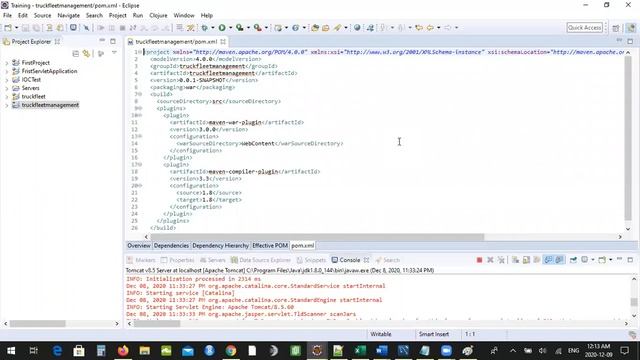This screenshot has height=360, width=640.
Task: Toggle Scroll Lock in Console toolbar
Action: tap(526, 260)
